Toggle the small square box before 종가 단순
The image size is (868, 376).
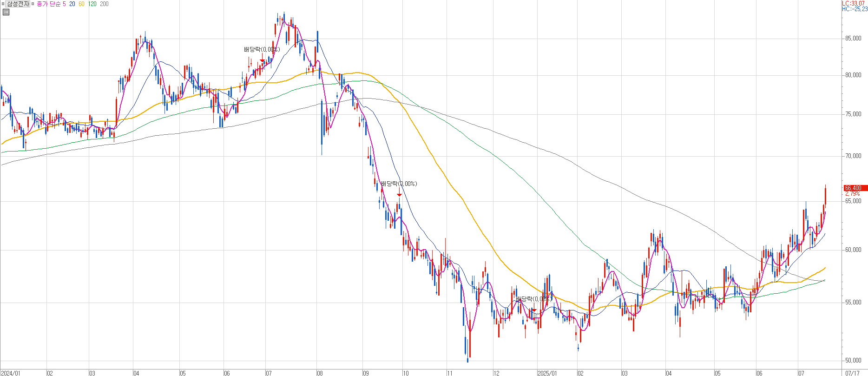(x=33, y=4)
